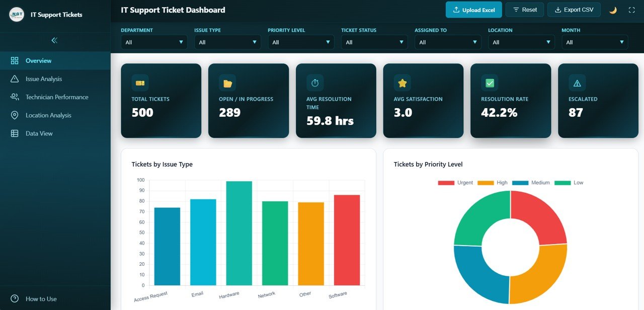Expand the Month filter dropdown
This screenshot has height=310, width=644.
(595, 42)
